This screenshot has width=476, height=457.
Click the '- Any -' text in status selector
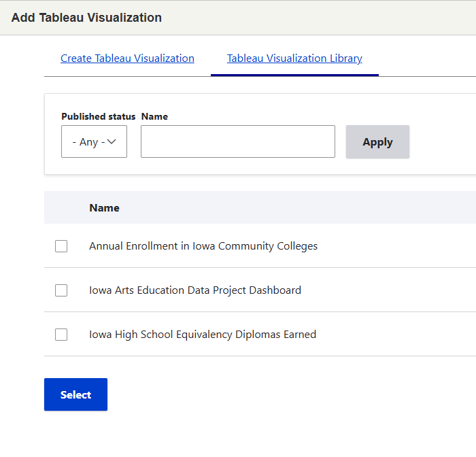click(88, 142)
